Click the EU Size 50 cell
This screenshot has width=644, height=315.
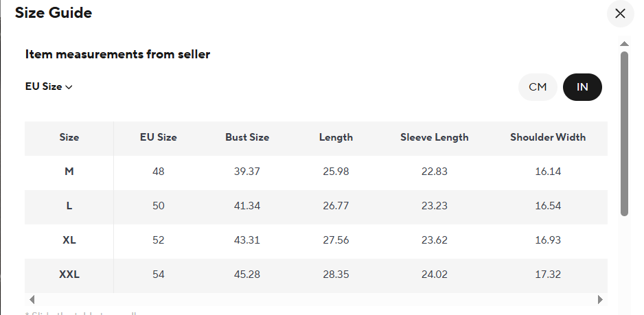click(x=159, y=206)
